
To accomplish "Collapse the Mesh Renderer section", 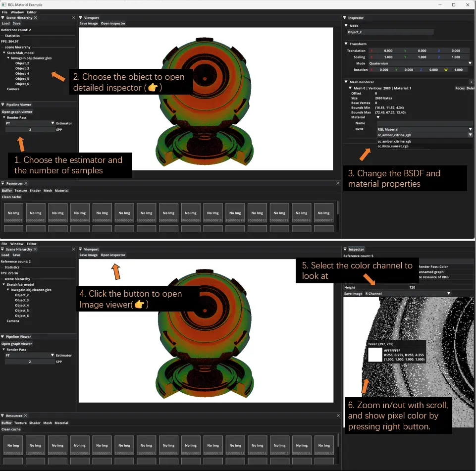I will point(346,82).
